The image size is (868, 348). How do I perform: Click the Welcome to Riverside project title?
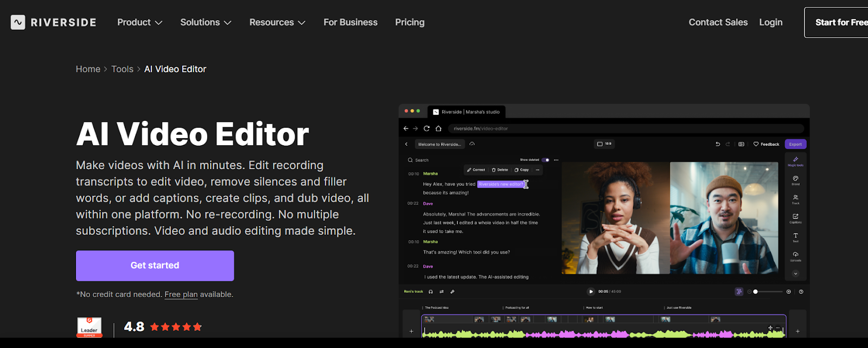point(439,144)
